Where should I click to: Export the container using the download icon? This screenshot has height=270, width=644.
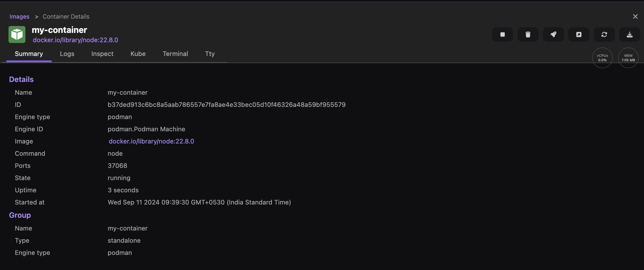pyautogui.click(x=629, y=34)
